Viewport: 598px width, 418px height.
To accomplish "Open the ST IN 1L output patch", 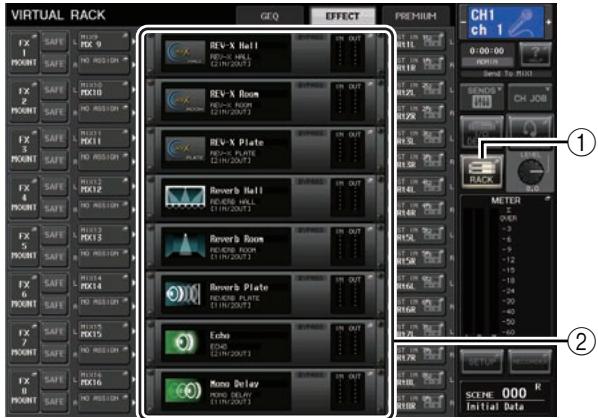I will click(x=421, y=41).
